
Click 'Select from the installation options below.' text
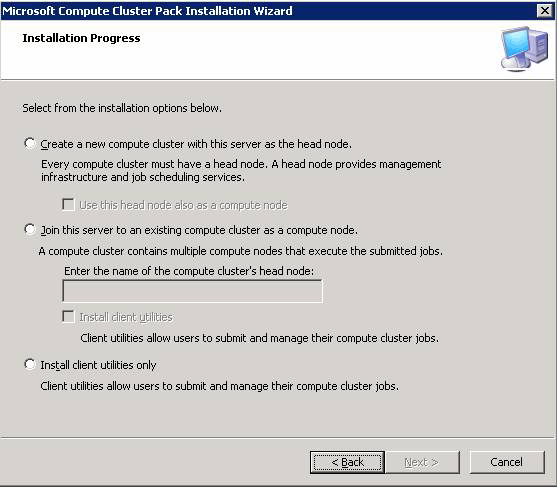[122, 108]
